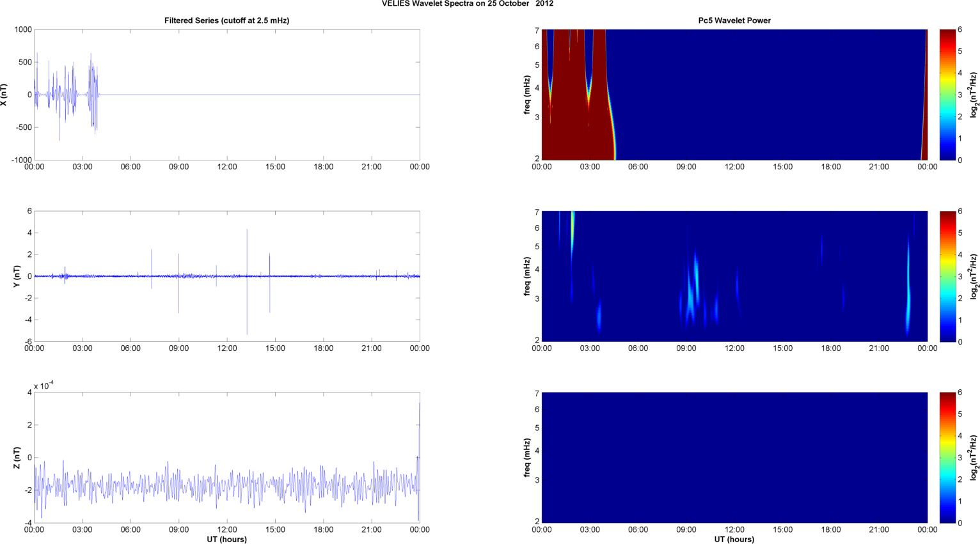This screenshot has height=544, width=980.
Task: Click the '12:00' tick under the X filtered series
Action: [226, 167]
